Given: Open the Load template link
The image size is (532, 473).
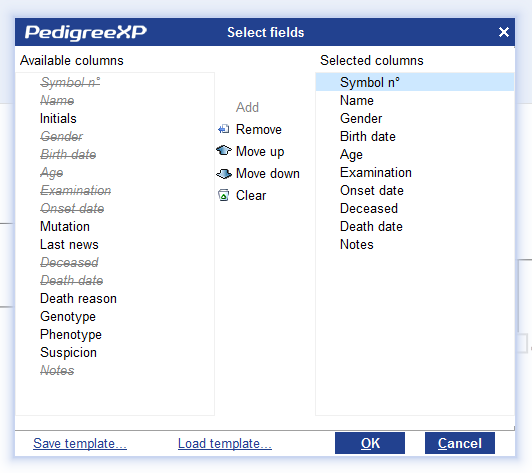Looking at the screenshot, I should click(x=225, y=443).
